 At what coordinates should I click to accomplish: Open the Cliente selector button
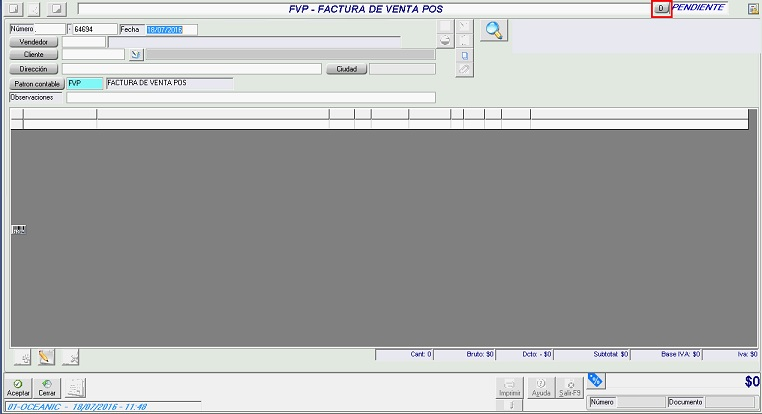pos(33,55)
